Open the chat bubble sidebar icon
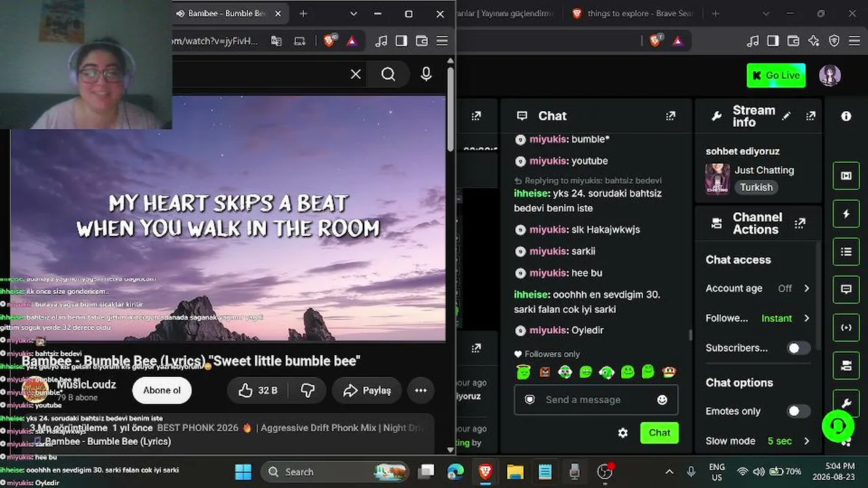Viewport: 868px width, 488px height. [846, 289]
